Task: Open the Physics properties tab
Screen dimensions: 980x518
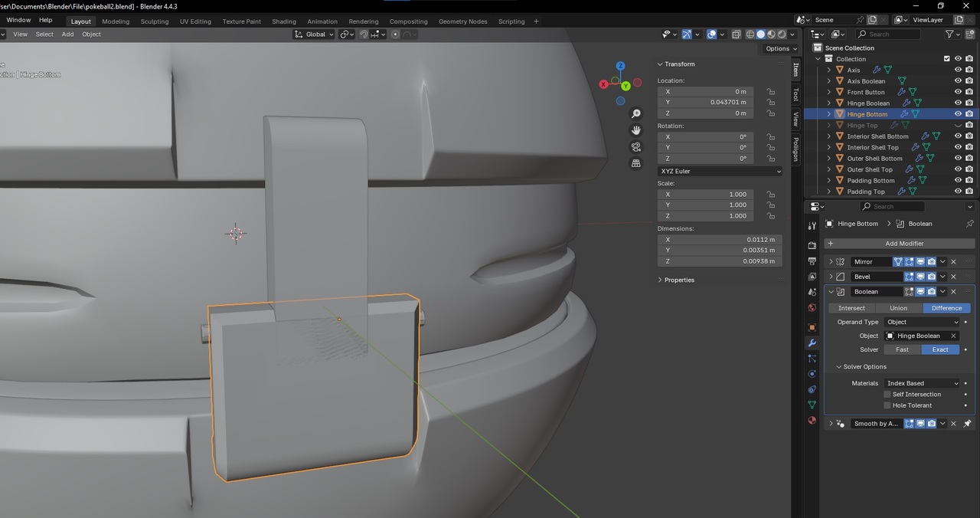Action: pos(812,374)
